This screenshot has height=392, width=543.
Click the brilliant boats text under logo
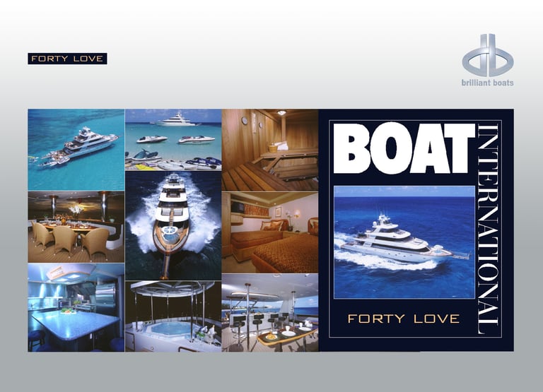[488, 83]
